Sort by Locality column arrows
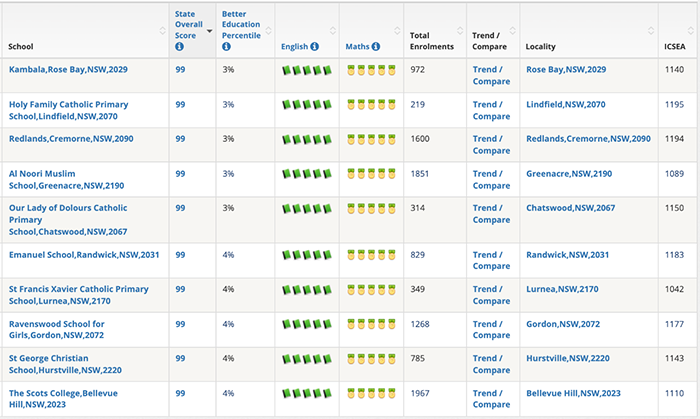700x419 pixels. [x=651, y=30]
